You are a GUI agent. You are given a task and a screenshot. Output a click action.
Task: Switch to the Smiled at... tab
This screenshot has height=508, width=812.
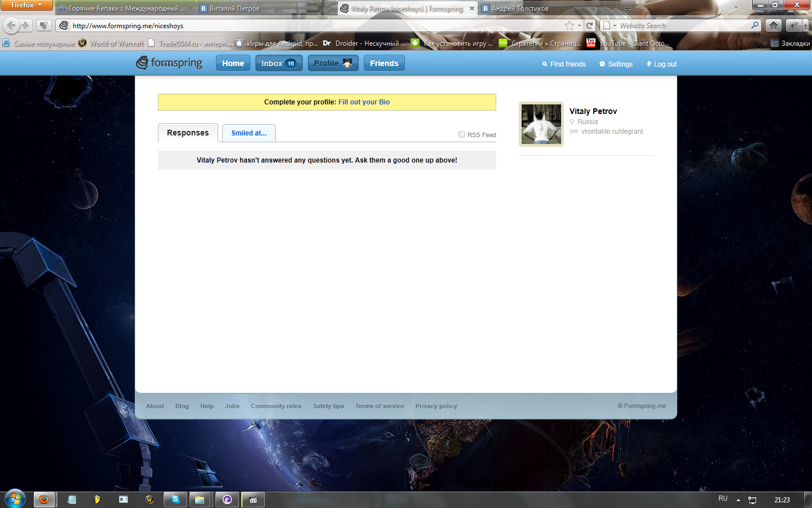point(249,133)
